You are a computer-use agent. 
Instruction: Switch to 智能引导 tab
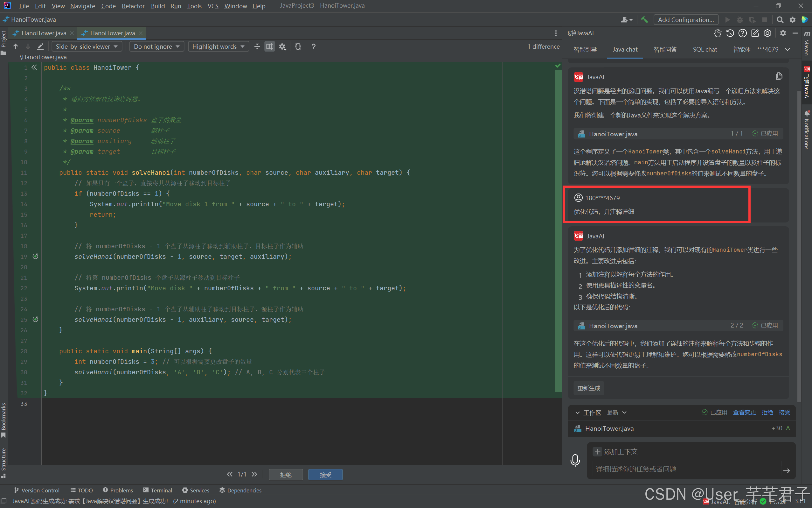(x=585, y=49)
